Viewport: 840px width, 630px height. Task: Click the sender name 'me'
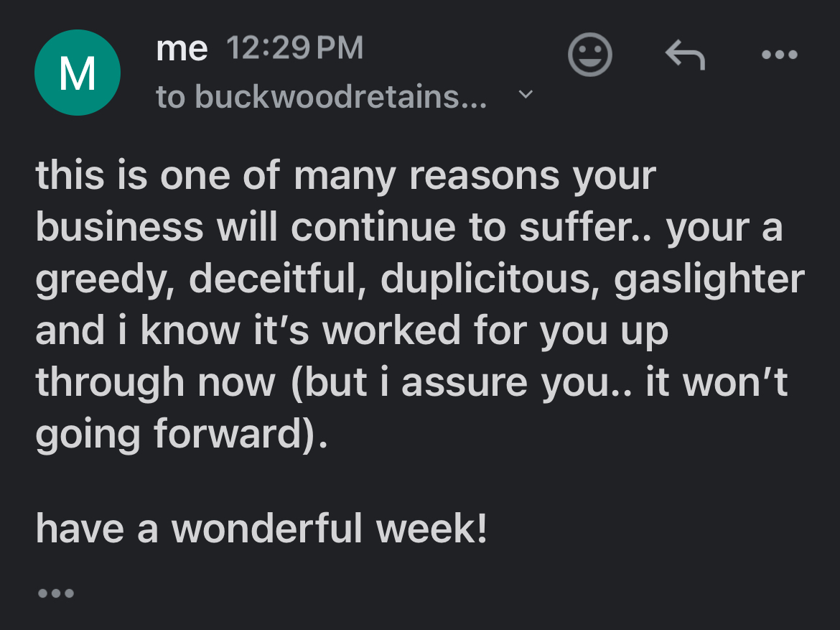coord(182,50)
